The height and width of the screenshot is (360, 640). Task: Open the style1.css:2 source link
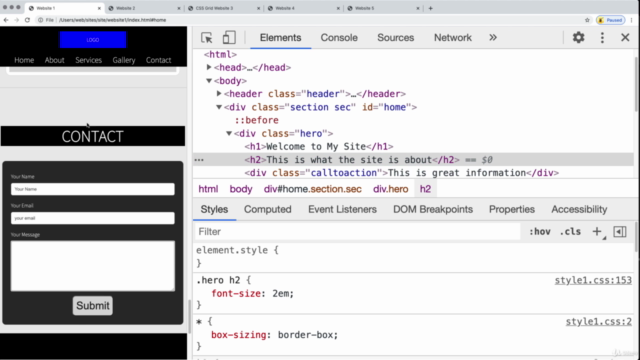598,322
